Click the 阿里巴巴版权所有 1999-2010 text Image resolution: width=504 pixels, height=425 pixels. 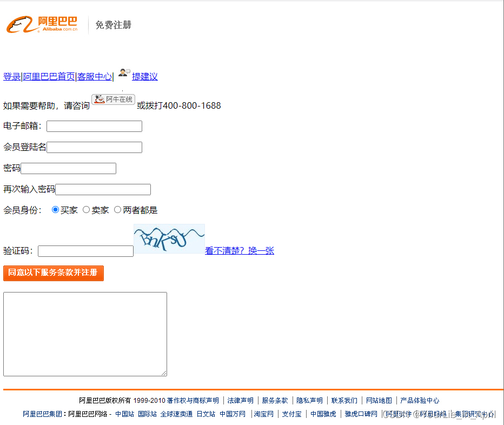122,400
